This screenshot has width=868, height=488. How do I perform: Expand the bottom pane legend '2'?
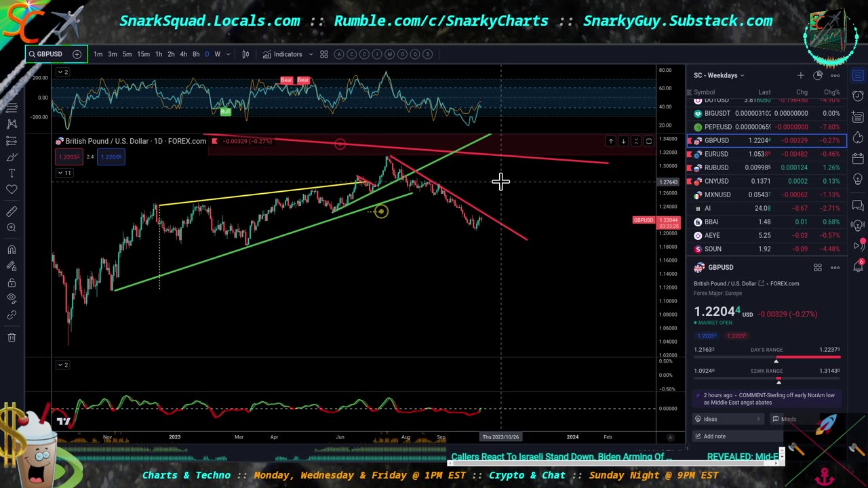pyautogui.click(x=62, y=365)
